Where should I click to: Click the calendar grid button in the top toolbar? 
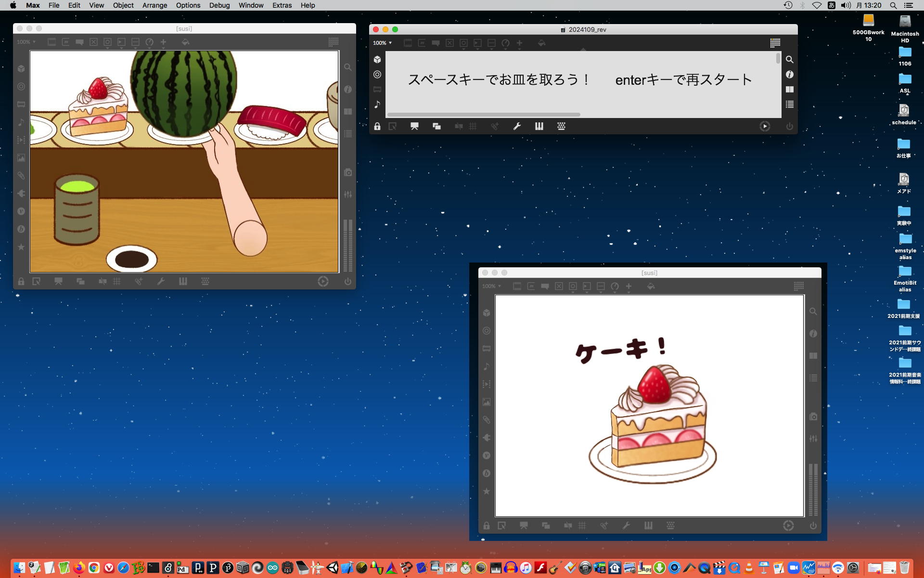pyautogui.click(x=775, y=43)
